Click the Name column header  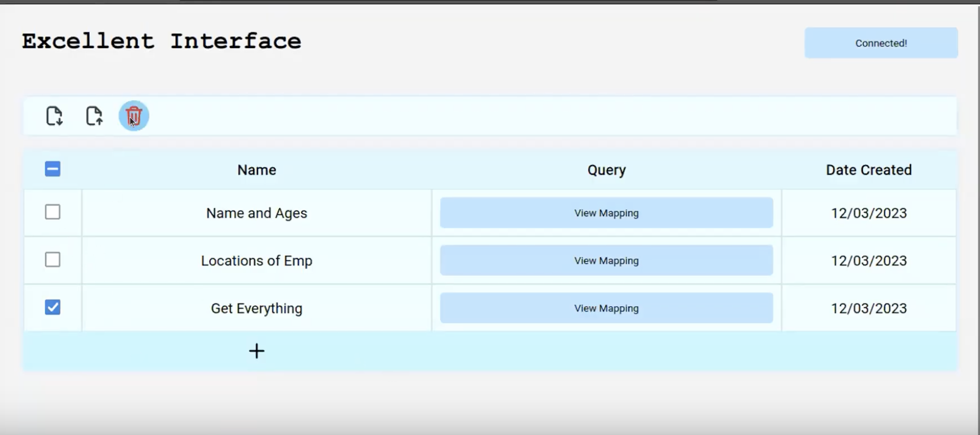pyautogui.click(x=256, y=170)
